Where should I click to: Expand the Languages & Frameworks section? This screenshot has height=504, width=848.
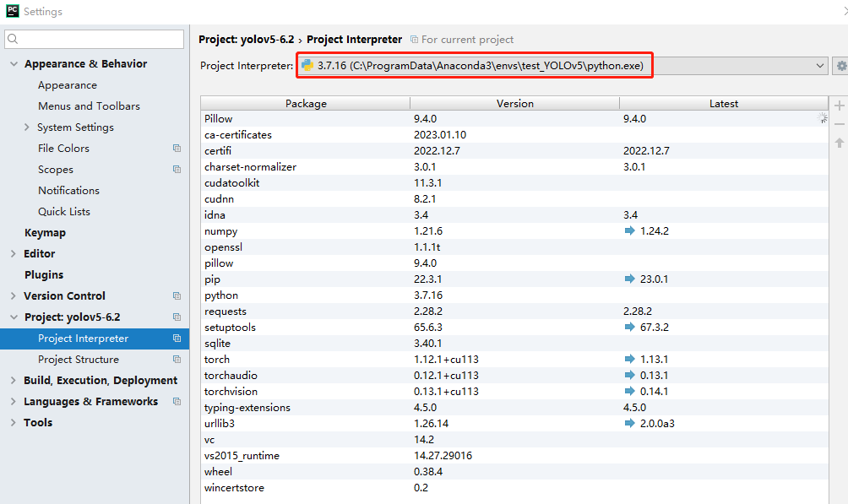(13, 401)
